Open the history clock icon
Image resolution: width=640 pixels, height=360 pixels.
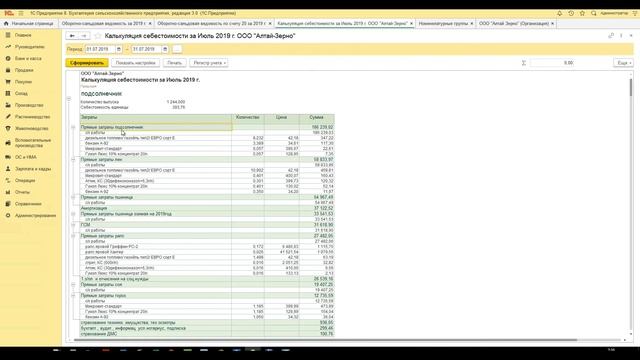tap(571, 13)
